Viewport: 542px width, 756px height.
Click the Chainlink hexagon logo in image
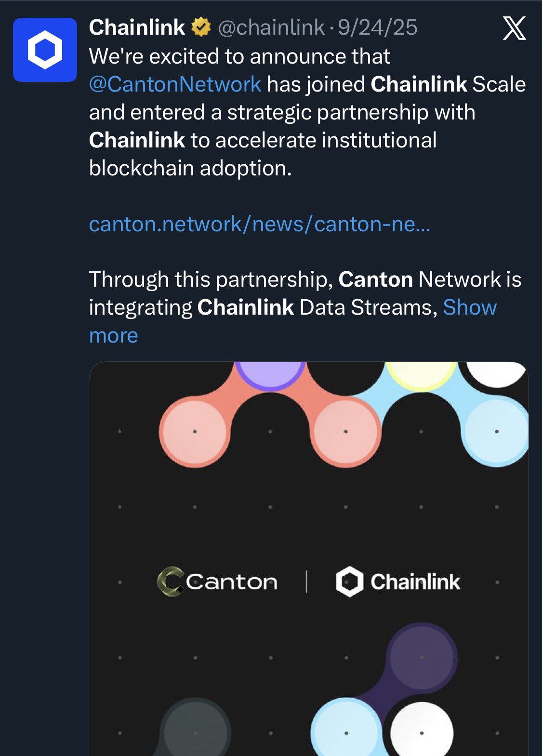click(349, 582)
